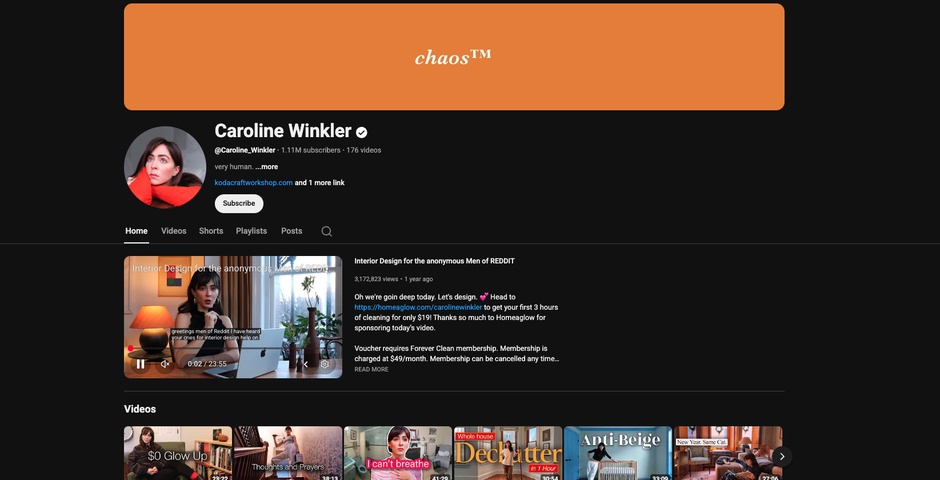Viewport: 940px width, 480px height.
Task: Open the 'New Year. Same Cat.' thumbnail
Action: click(728, 453)
